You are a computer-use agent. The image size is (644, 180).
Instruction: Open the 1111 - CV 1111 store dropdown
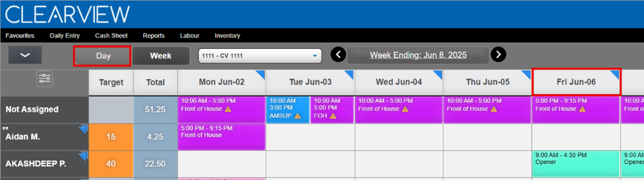[x=260, y=56]
